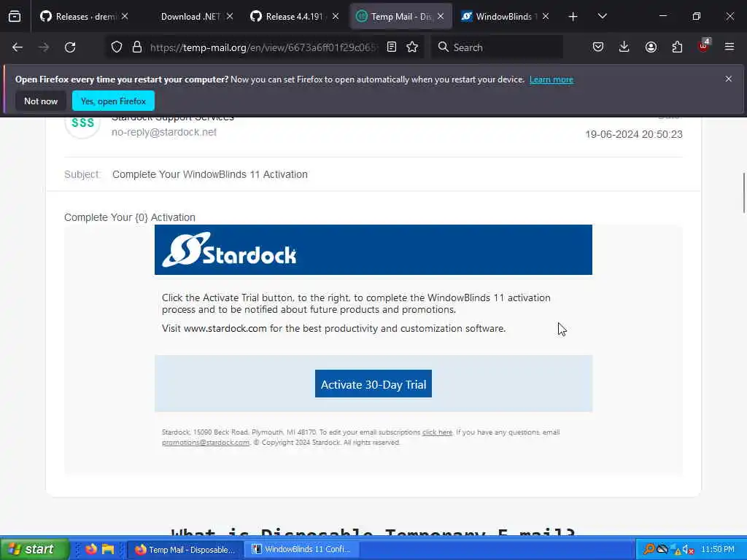Click the page vertical scrollbar thumb

[743, 193]
